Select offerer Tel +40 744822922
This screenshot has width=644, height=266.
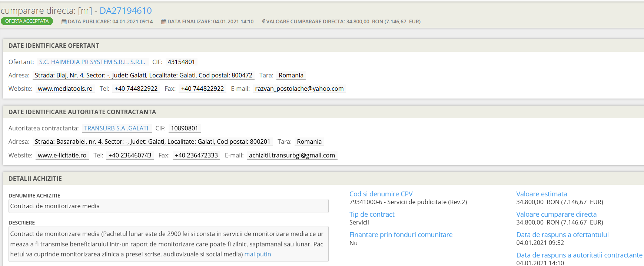click(136, 89)
